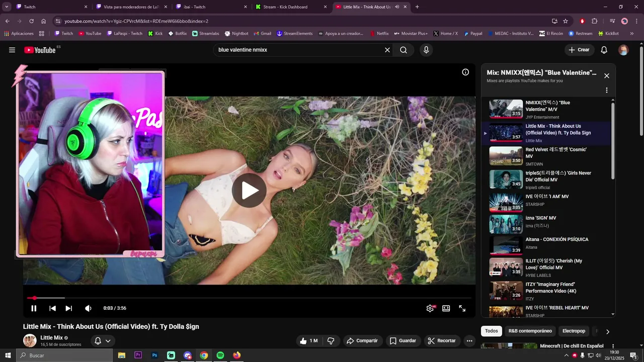Open Spotify from the Windows taskbar
This screenshot has height=362, width=644.
(x=220, y=355)
